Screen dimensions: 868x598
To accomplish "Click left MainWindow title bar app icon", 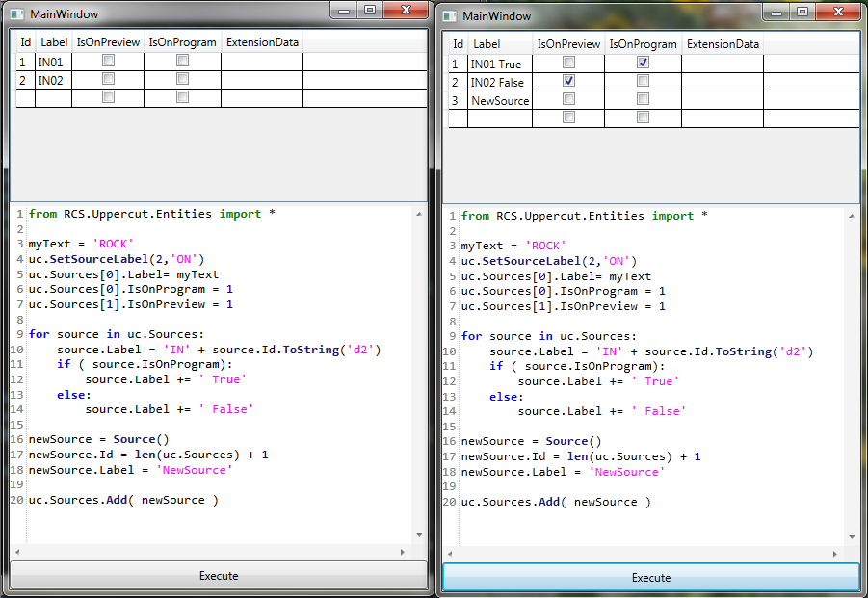I will [17, 14].
